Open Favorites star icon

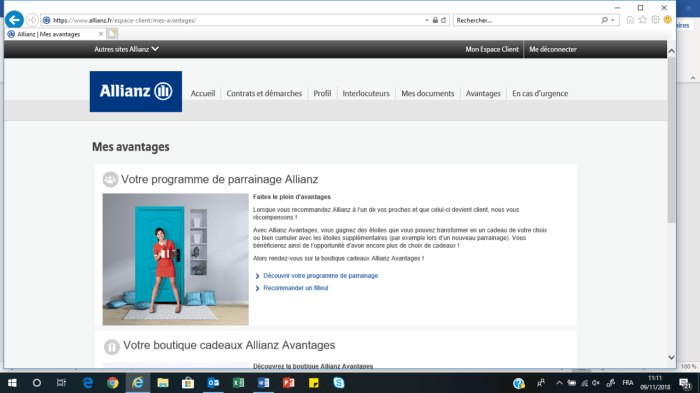[x=642, y=20]
